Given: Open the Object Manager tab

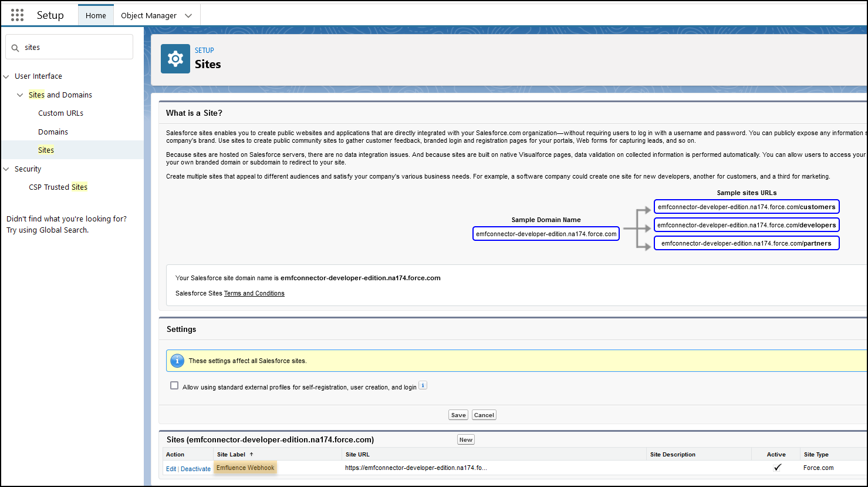Looking at the screenshot, I should tap(148, 16).
